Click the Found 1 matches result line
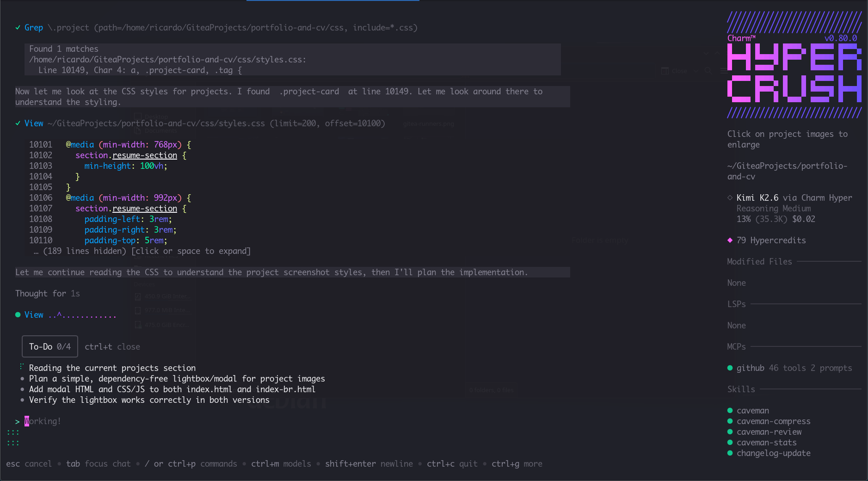 coord(64,49)
